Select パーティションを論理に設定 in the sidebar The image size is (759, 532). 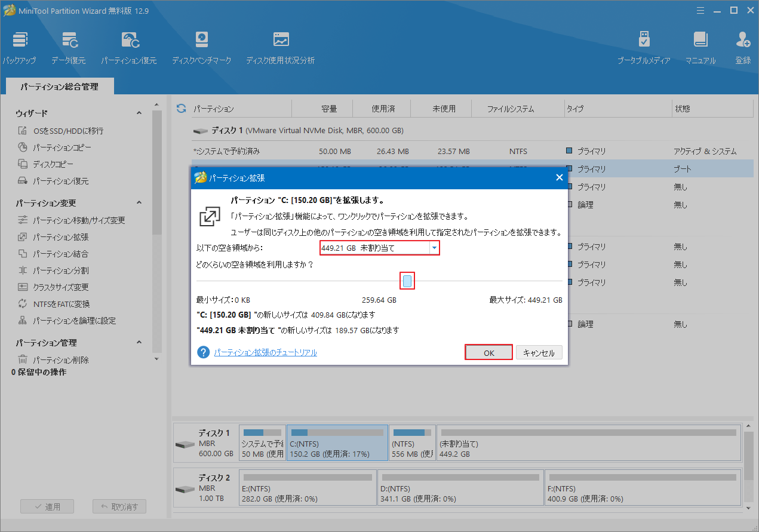click(67, 321)
